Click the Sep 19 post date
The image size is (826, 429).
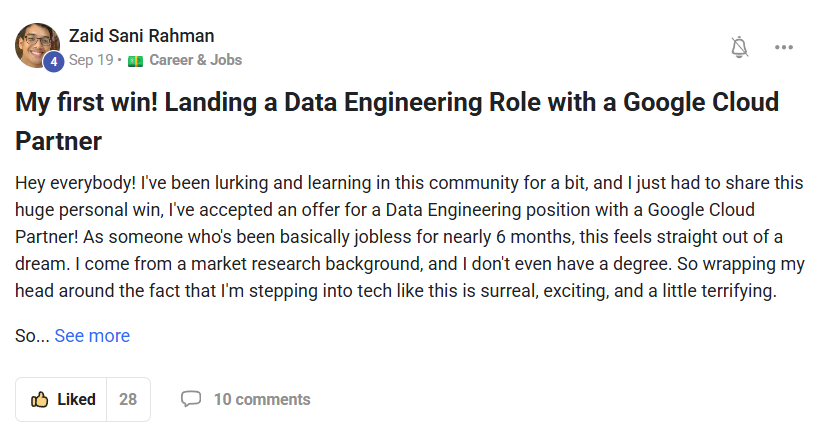click(91, 60)
